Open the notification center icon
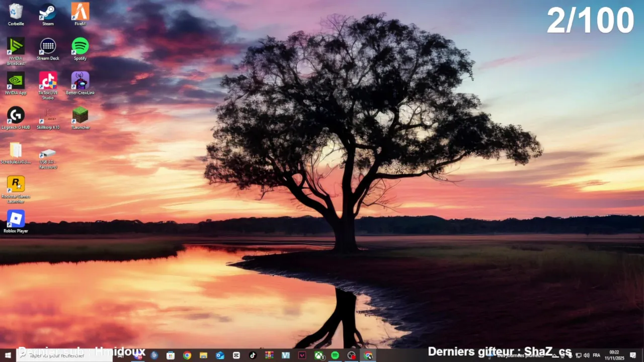 [x=633, y=355]
